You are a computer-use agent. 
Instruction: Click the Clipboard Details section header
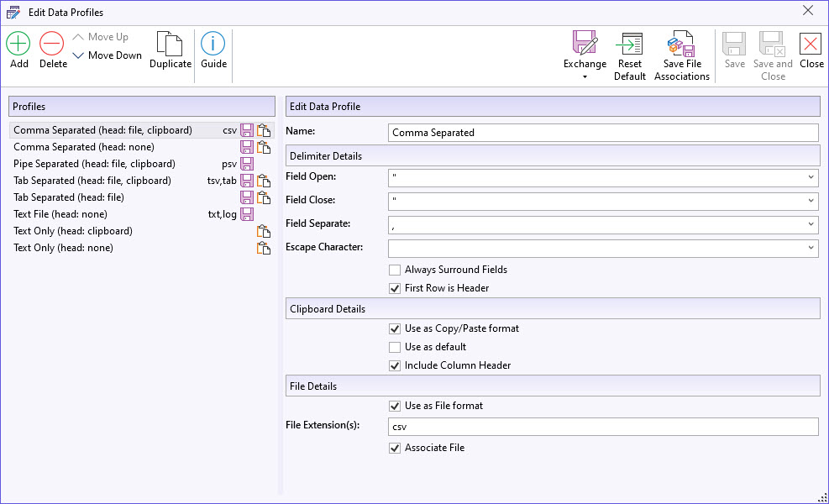pos(553,309)
